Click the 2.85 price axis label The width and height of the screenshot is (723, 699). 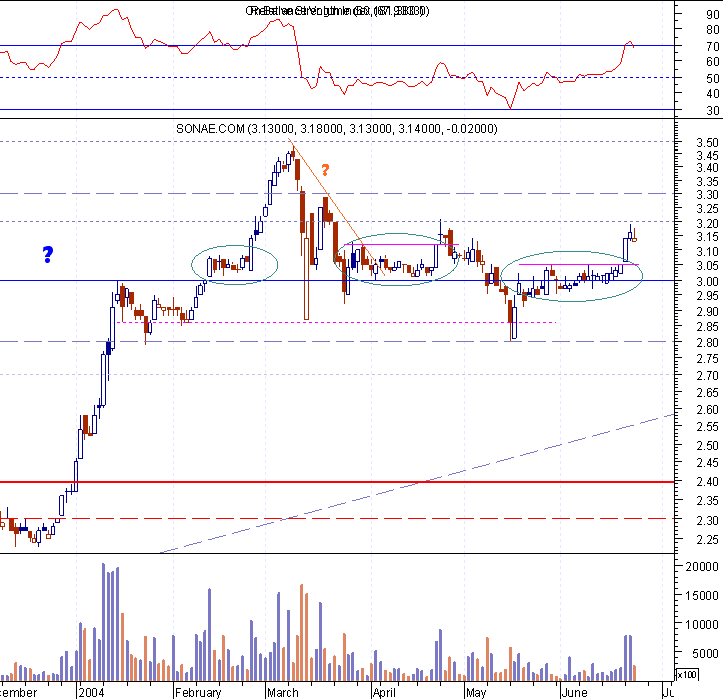pos(707,326)
